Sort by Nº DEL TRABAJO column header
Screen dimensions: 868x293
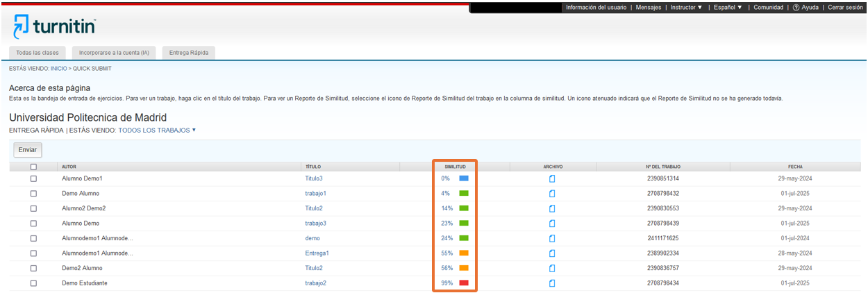coord(662,167)
